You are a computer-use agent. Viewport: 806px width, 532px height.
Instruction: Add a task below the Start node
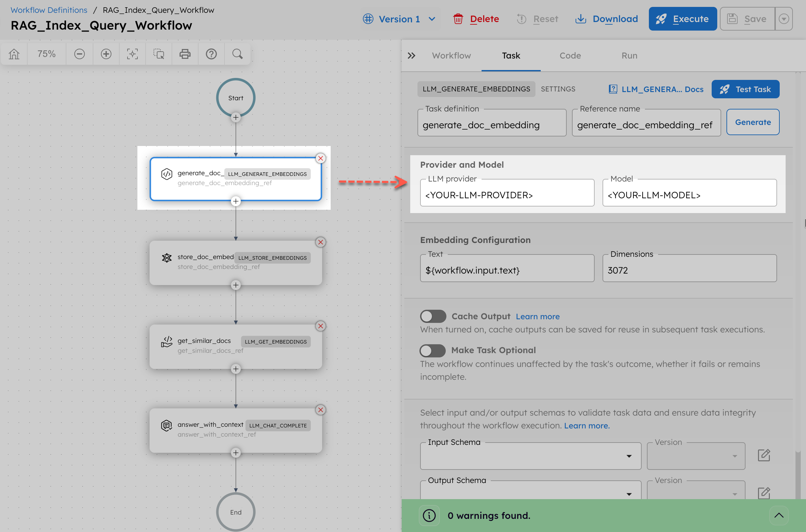click(236, 117)
